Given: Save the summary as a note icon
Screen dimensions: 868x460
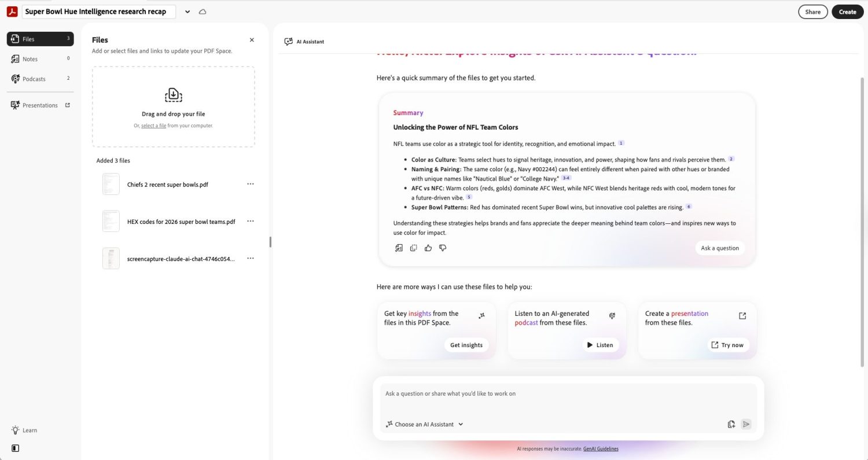Looking at the screenshot, I should (x=399, y=248).
